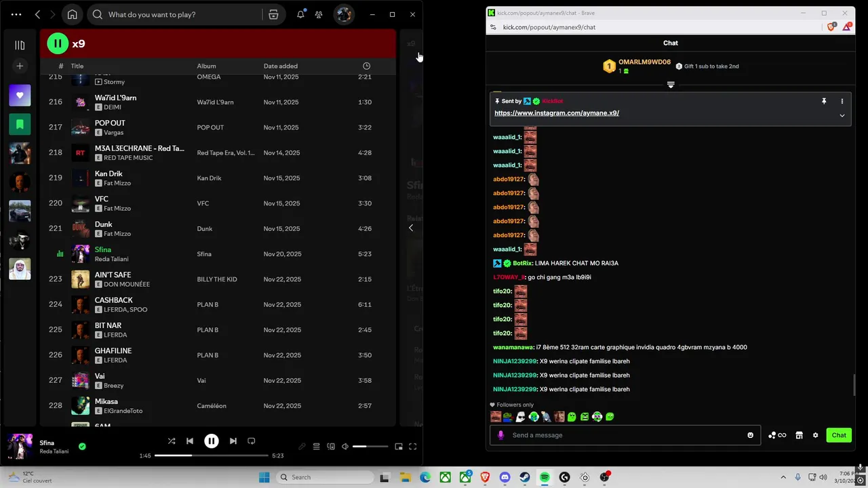Open the Spotify profile avatar menu

pos(344,14)
